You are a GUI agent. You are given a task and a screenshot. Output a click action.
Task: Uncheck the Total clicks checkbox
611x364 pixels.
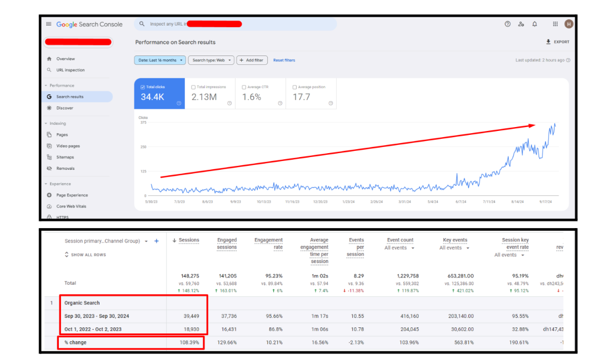(x=143, y=87)
